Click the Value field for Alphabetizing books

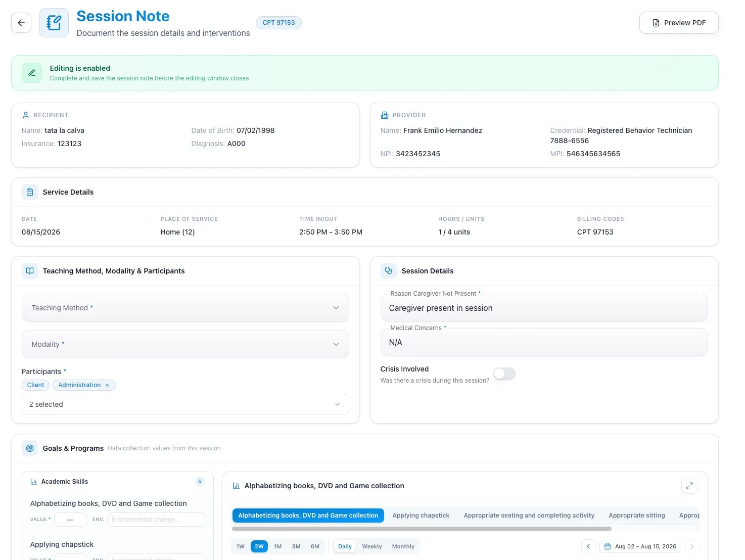(70, 520)
